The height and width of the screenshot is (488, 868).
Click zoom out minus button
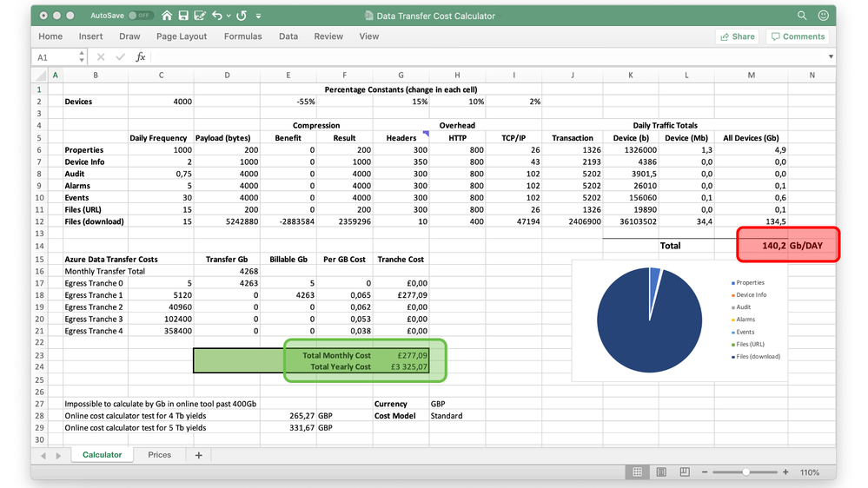705,472
